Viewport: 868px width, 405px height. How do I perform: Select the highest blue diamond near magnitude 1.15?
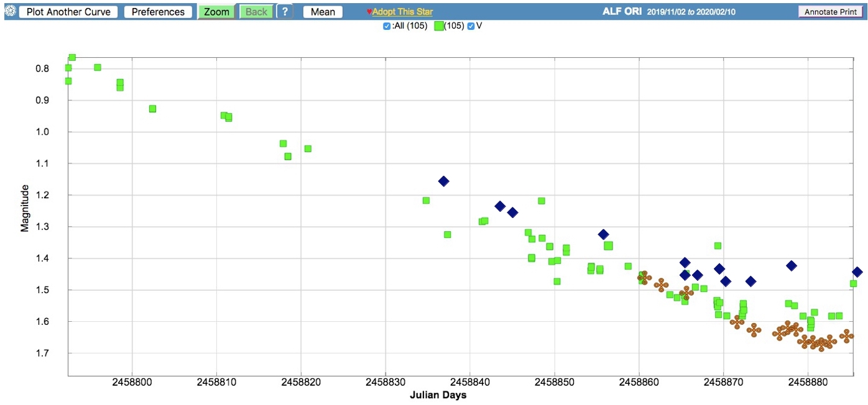click(443, 181)
